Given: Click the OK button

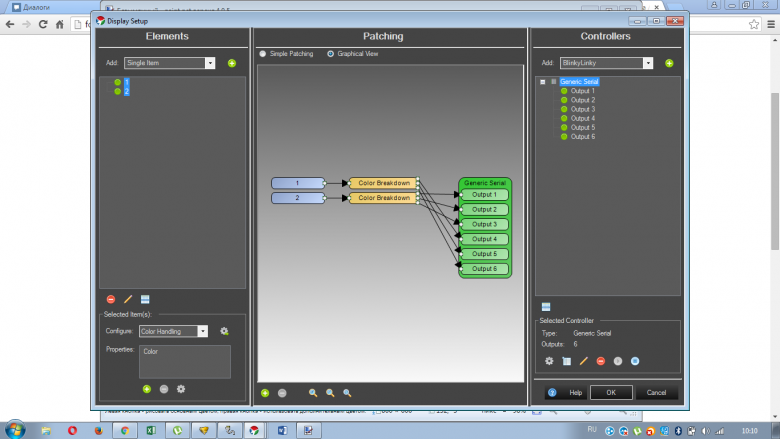Looking at the screenshot, I should [x=610, y=393].
